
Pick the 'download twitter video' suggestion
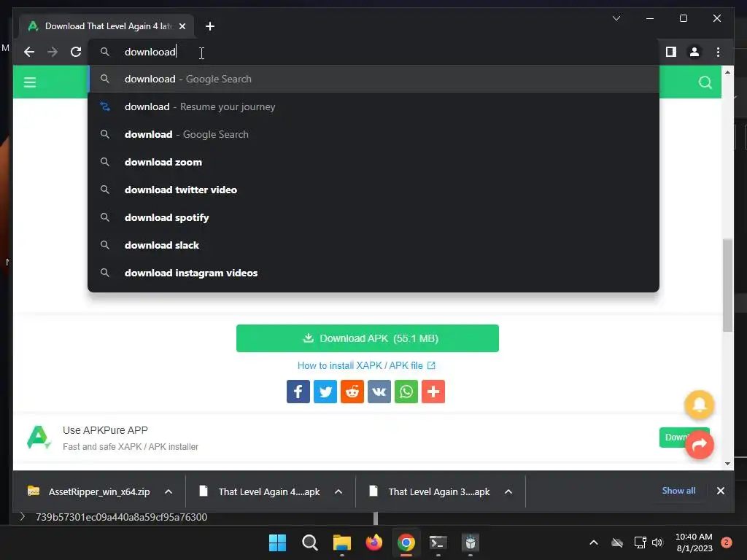point(373,190)
